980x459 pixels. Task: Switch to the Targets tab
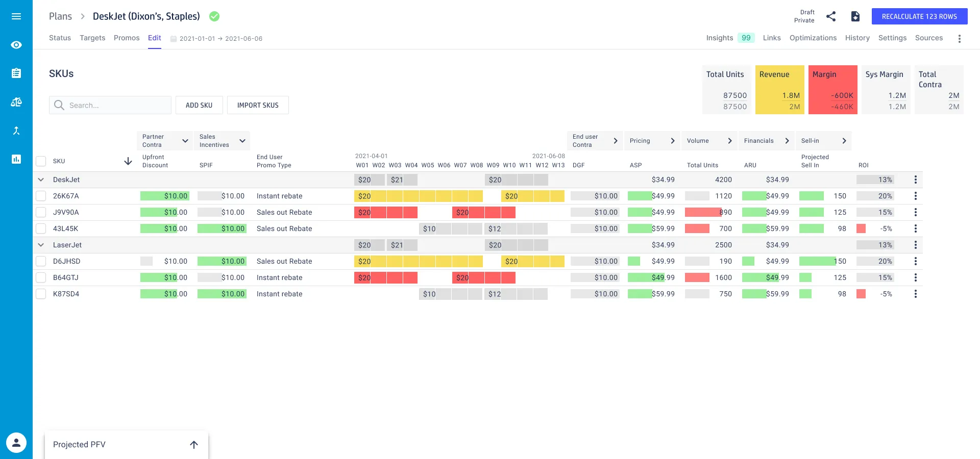point(92,38)
